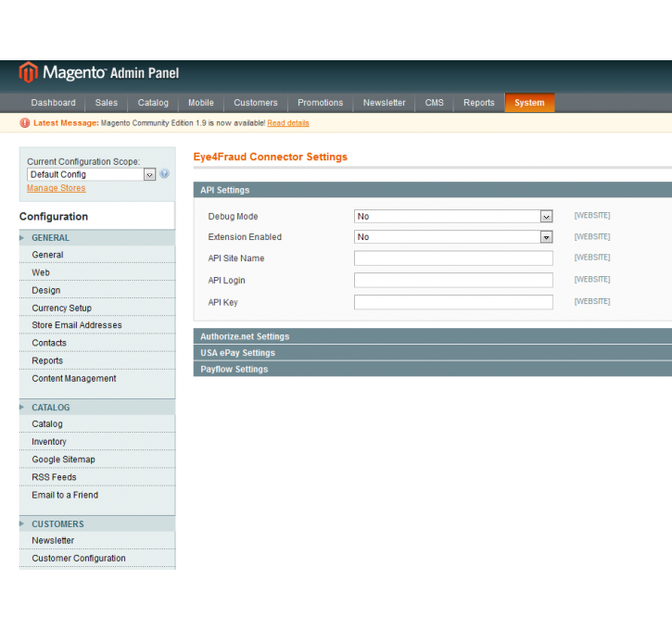Open sidebar Newsletter configuration
The height and width of the screenshot is (630, 672).
coord(97,540)
